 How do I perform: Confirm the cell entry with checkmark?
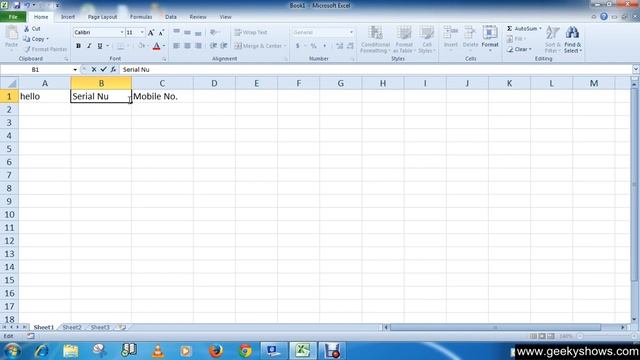click(x=104, y=69)
